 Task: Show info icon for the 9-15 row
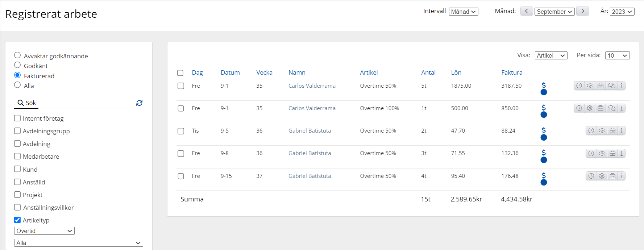click(621, 176)
